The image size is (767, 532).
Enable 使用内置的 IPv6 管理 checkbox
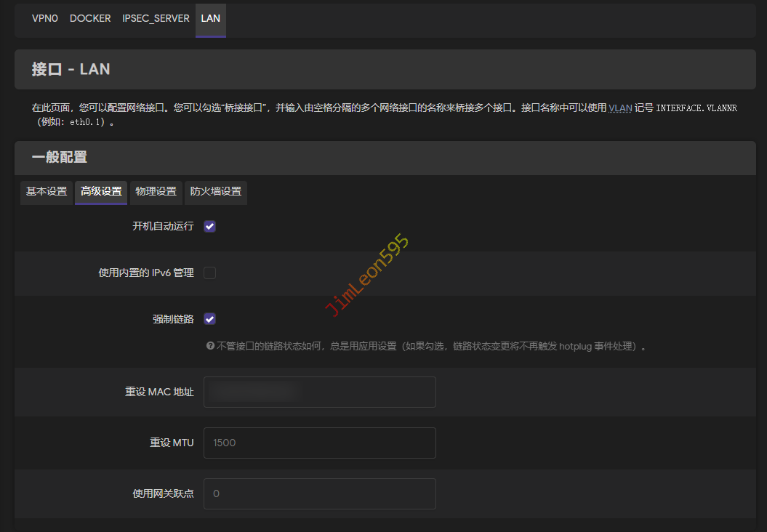pyautogui.click(x=210, y=273)
